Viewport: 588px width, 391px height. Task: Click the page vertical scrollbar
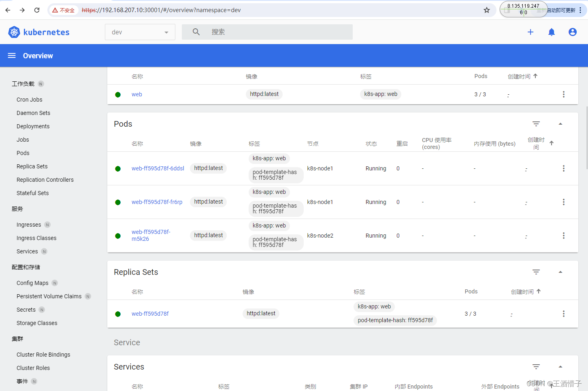(x=586, y=138)
